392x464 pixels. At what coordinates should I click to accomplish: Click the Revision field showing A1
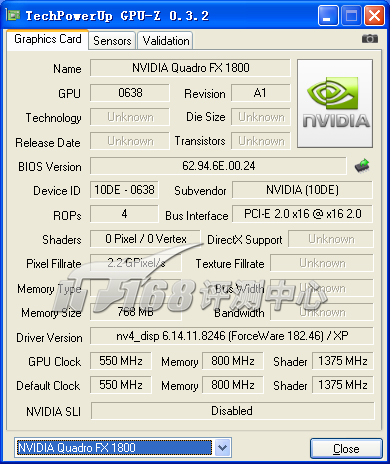point(261,93)
